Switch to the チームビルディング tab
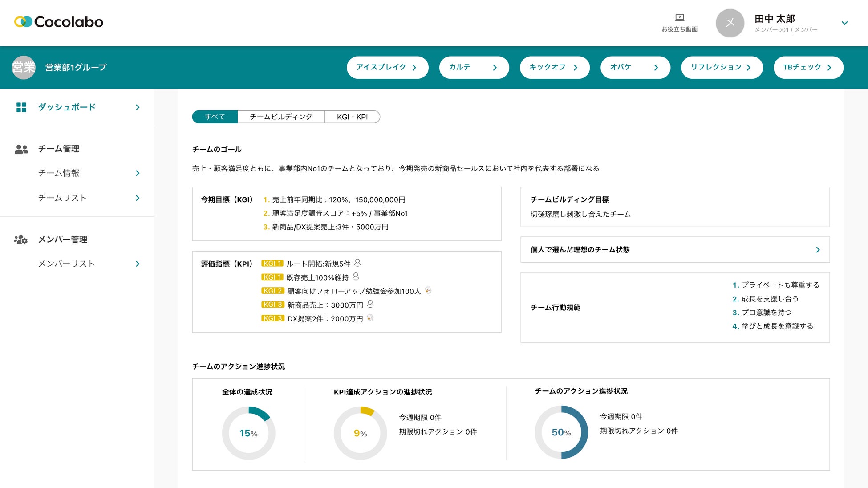 pyautogui.click(x=281, y=117)
